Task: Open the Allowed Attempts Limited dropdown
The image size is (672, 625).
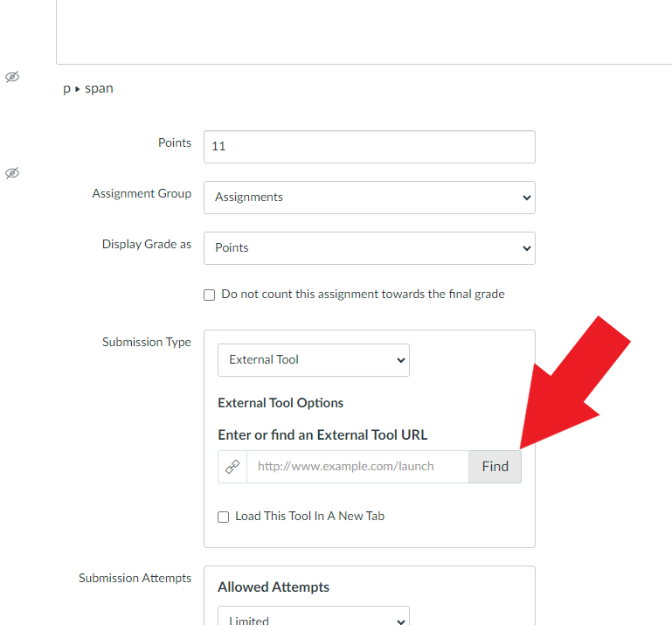Action: click(313, 619)
